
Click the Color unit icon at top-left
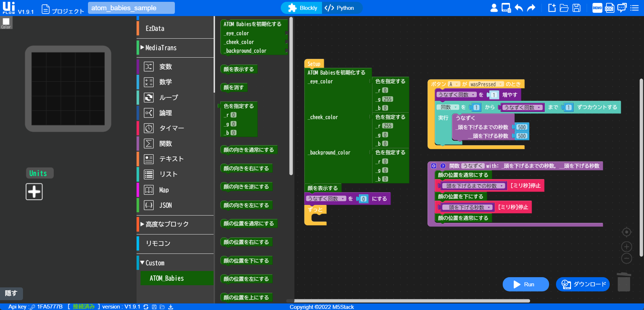pyautogui.click(x=6, y=23)
